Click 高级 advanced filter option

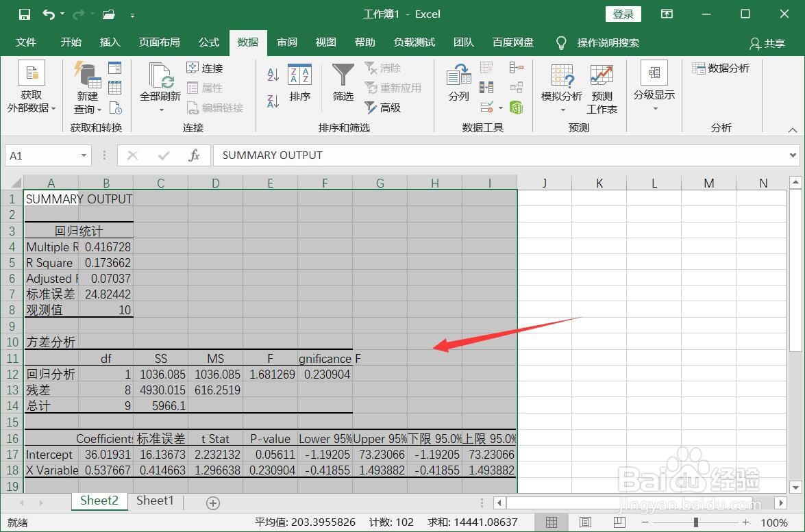point(384,107)
